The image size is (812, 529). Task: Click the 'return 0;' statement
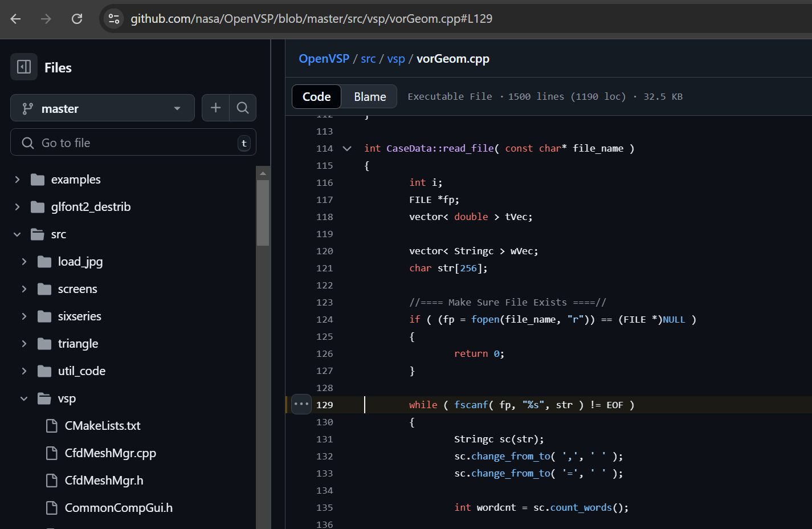pos(479,354)
